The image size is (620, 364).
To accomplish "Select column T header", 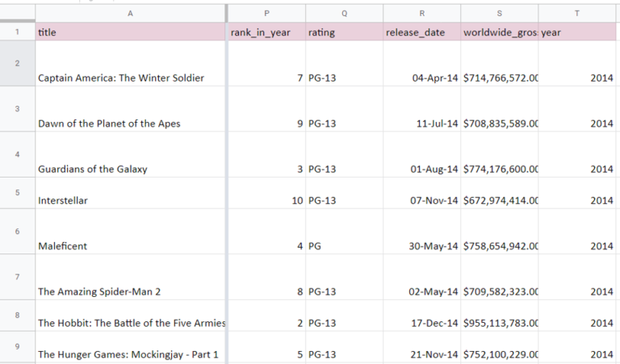I will pyautogui.click(x=577, y=13).
